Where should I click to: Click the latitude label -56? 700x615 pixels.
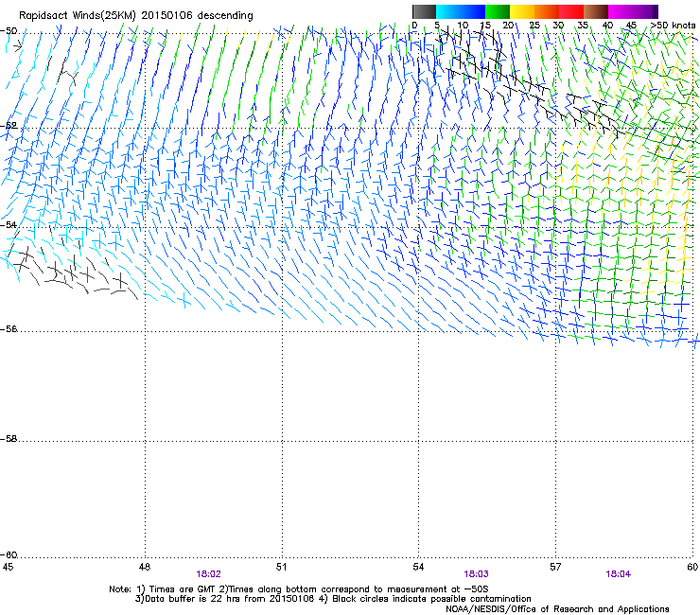9,328
